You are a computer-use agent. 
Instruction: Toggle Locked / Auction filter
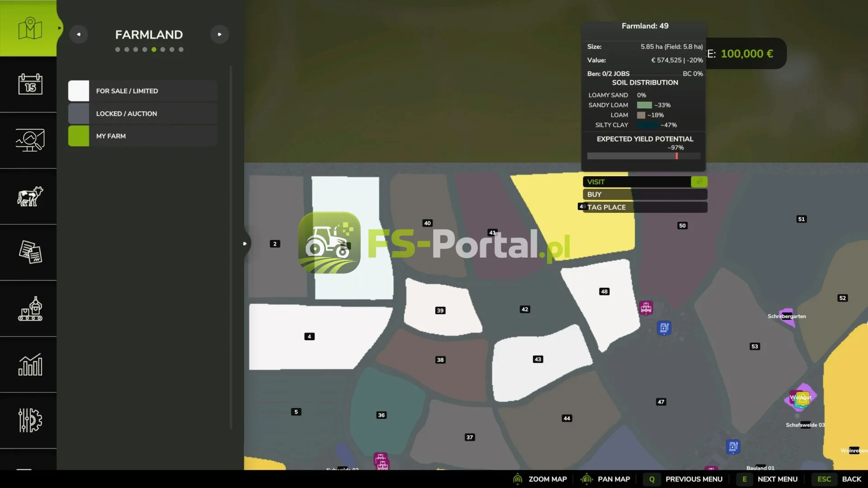143,113
